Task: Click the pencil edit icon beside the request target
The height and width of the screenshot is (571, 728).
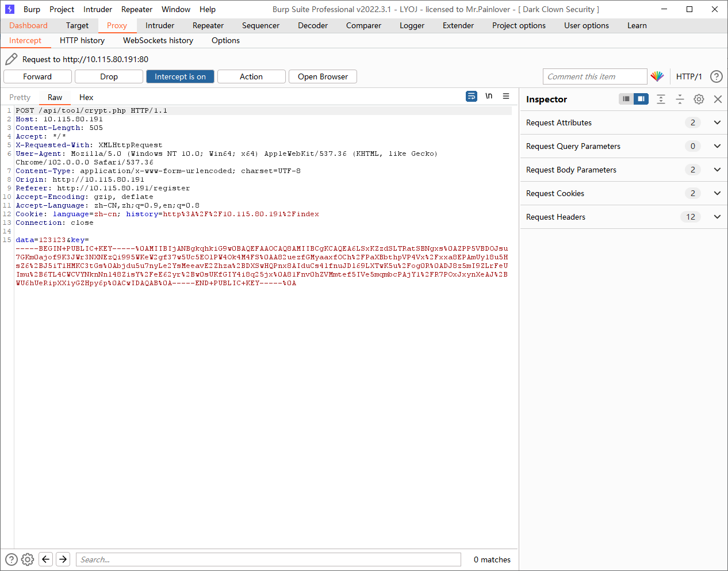Action: [x=11, y=59]
